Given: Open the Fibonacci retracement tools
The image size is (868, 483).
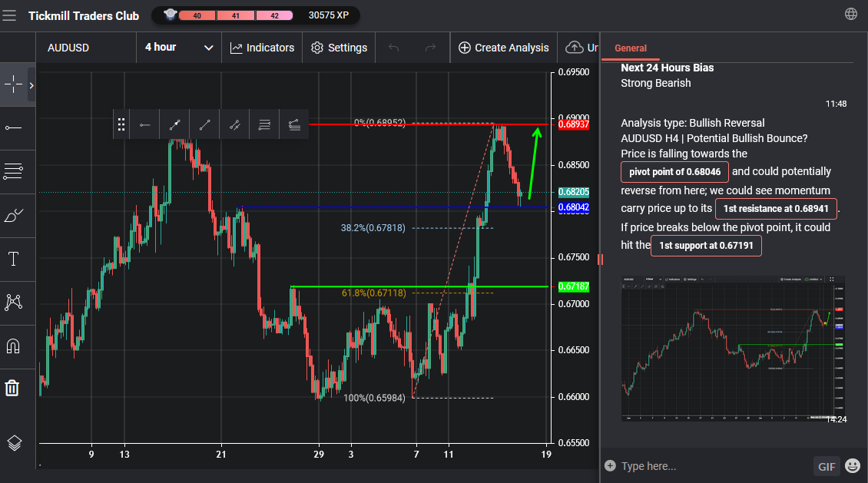Looking at the screenshot, I should coord(13,171).
